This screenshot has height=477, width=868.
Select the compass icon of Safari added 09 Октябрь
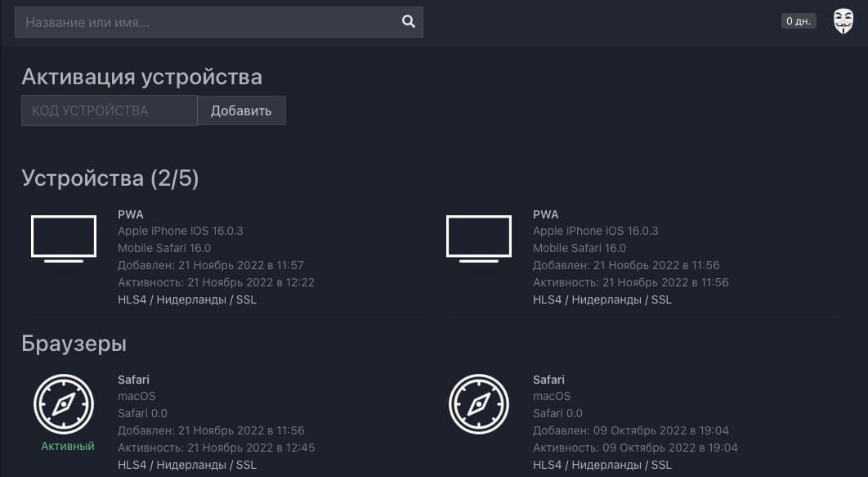coord(479,404)
